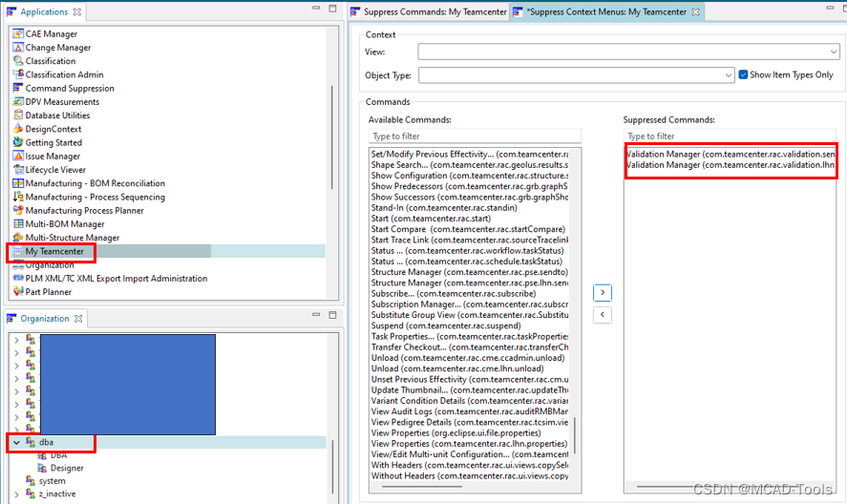The width and height of the screenshot is (847, 504).
Task: Click the Suppressed Commands filter field
Action: [730, 136]
